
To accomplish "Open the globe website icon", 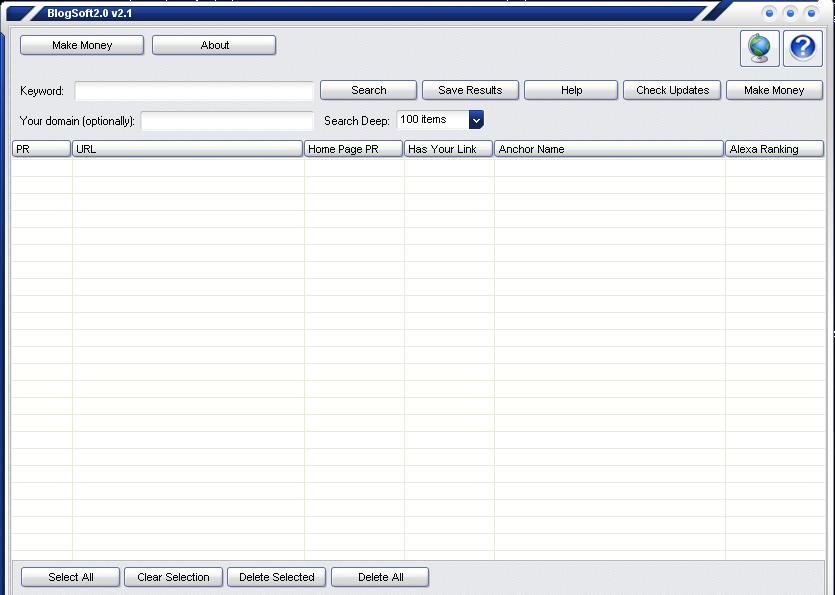I will click(759, 48).
